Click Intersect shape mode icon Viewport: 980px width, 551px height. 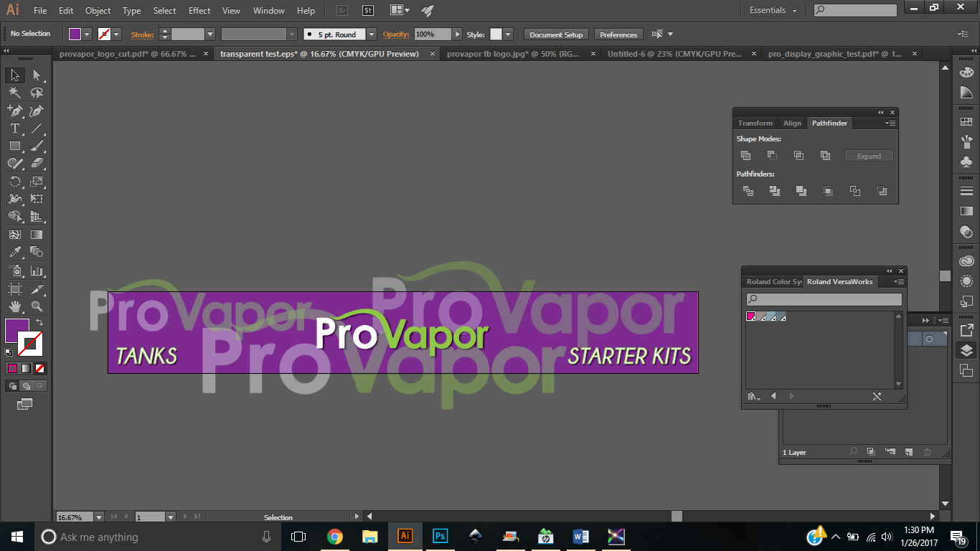tap(798, 155)
